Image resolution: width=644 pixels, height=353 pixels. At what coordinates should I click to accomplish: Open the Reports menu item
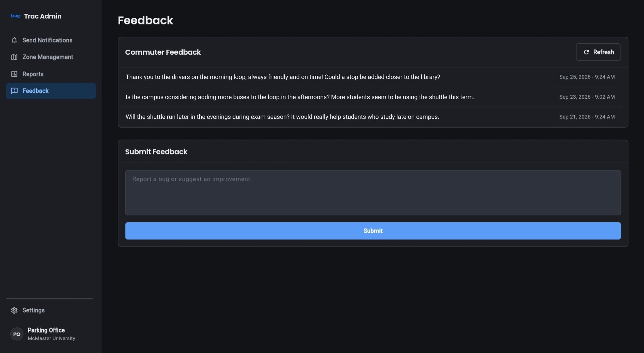[x=51, y=74]
